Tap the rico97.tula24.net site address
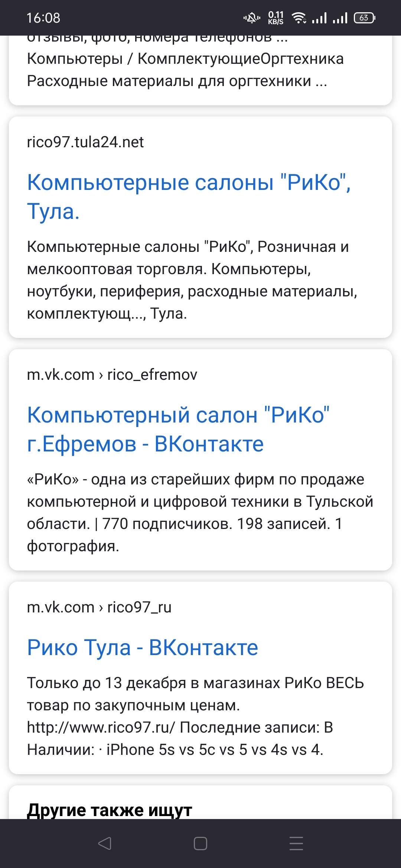Screen dimensions: 401x868 click(85, 142)
